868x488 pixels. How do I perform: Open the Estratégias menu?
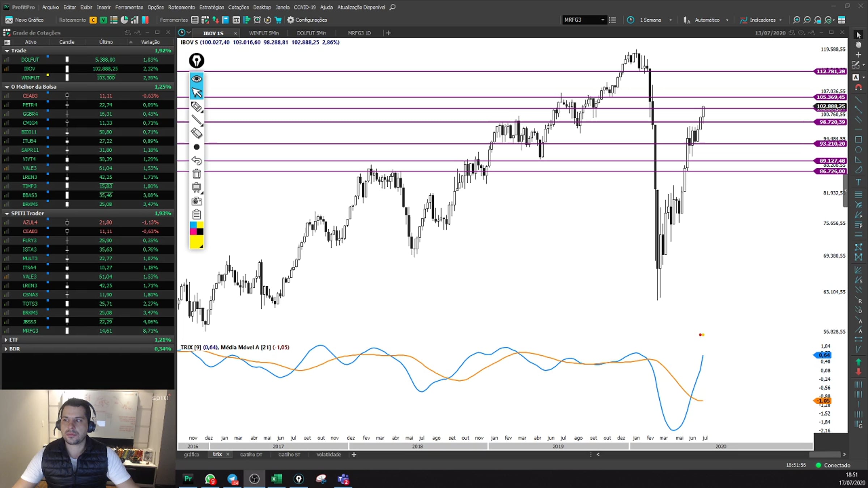tap(211, 7)
